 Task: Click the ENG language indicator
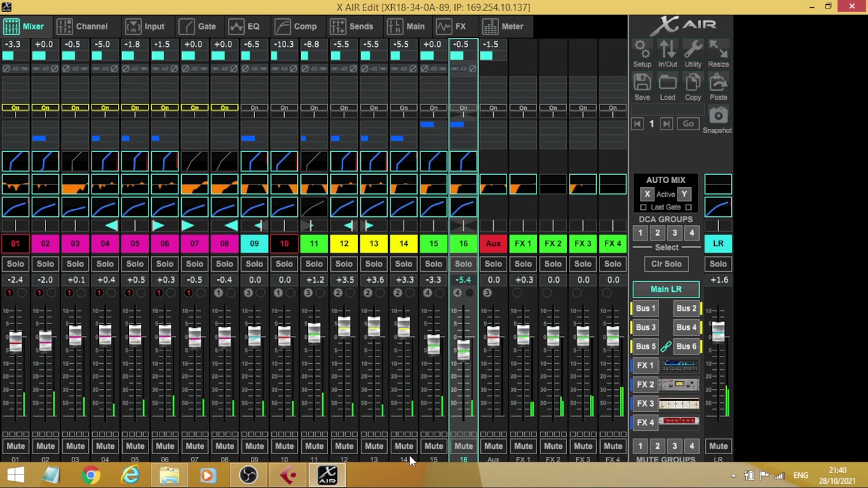pos(801,476)
